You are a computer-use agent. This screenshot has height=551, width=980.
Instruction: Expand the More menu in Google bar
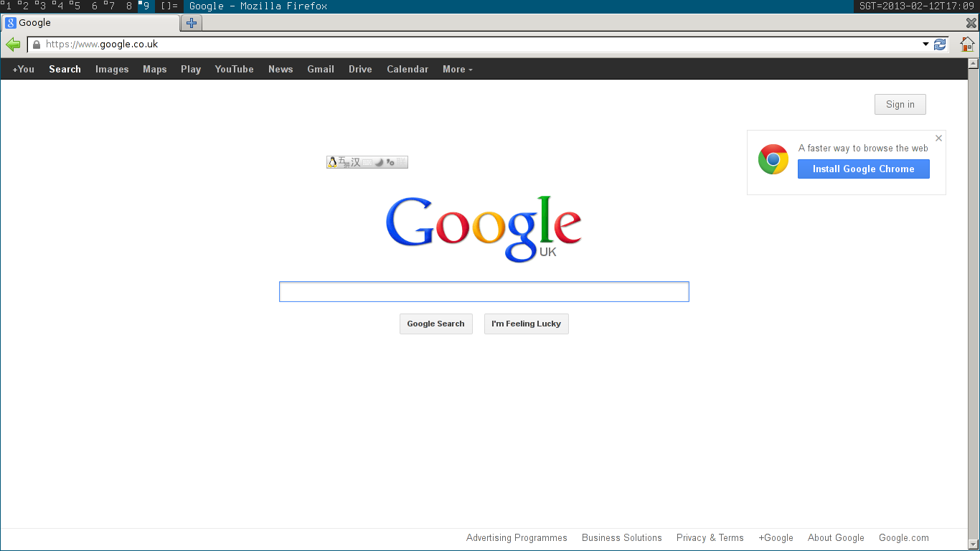click(458, 70)
